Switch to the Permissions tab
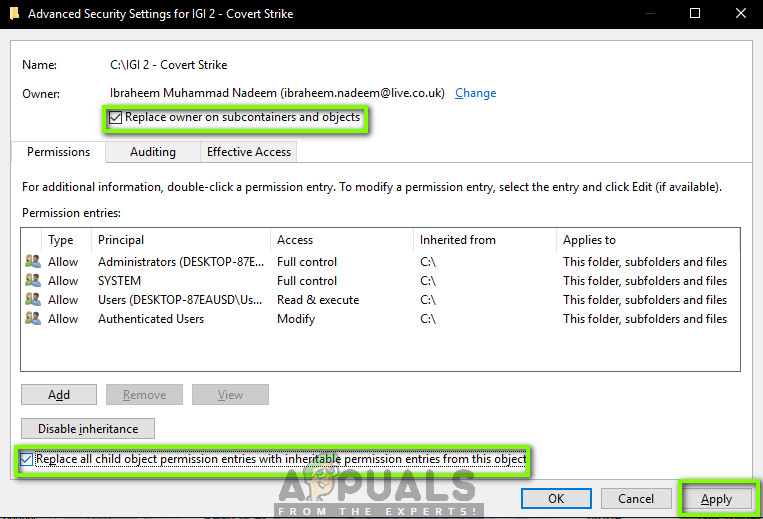Screen dimensions: 763x519 58,152
